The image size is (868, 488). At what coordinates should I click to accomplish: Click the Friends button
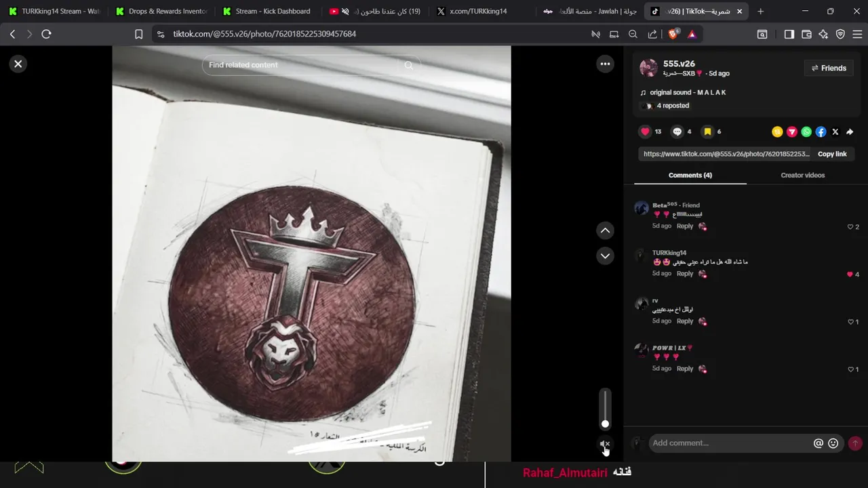coord(829,68)
